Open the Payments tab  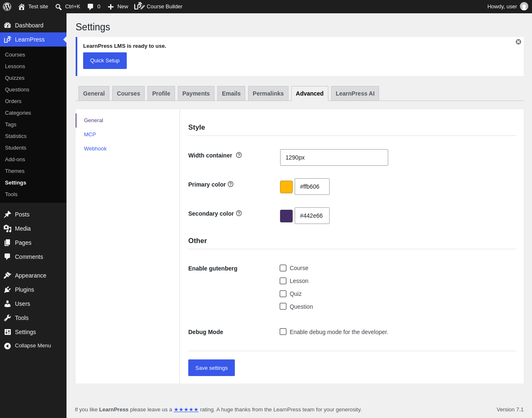point(196,93)
